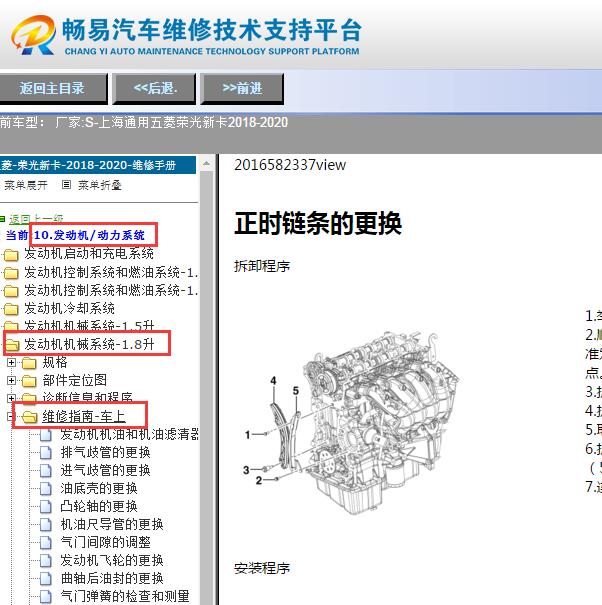The height and width of the screenshot is (605, 602).
Task: Click folder icon of 维修指南-车上
Action: [x=29, y=417]
